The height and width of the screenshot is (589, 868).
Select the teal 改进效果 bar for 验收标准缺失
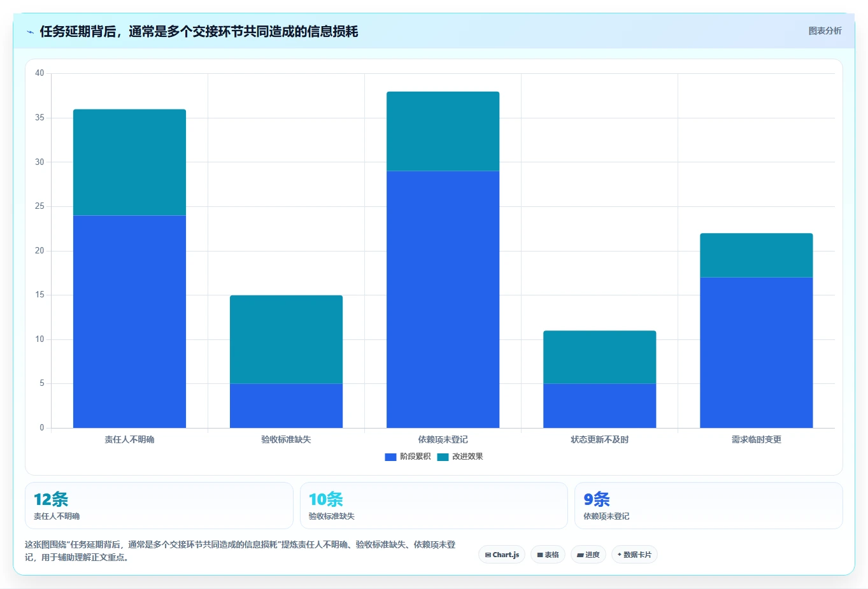(x=286, y=339)
